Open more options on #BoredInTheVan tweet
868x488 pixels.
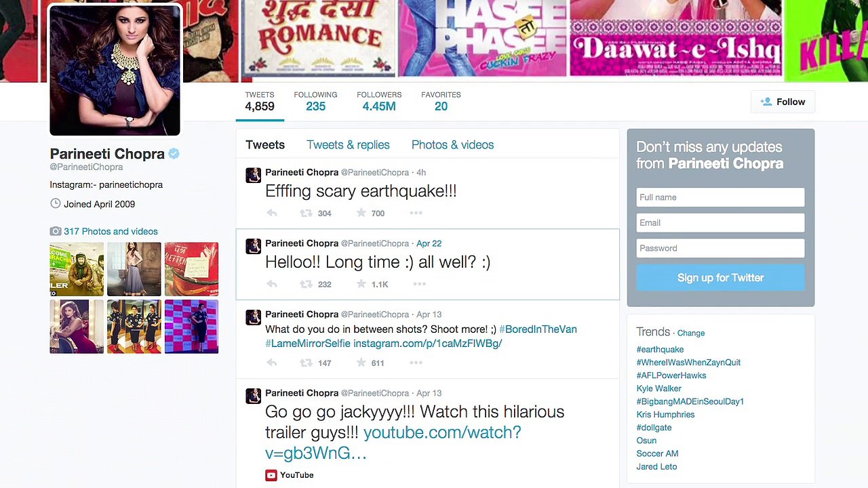click(x=416, y=363)
